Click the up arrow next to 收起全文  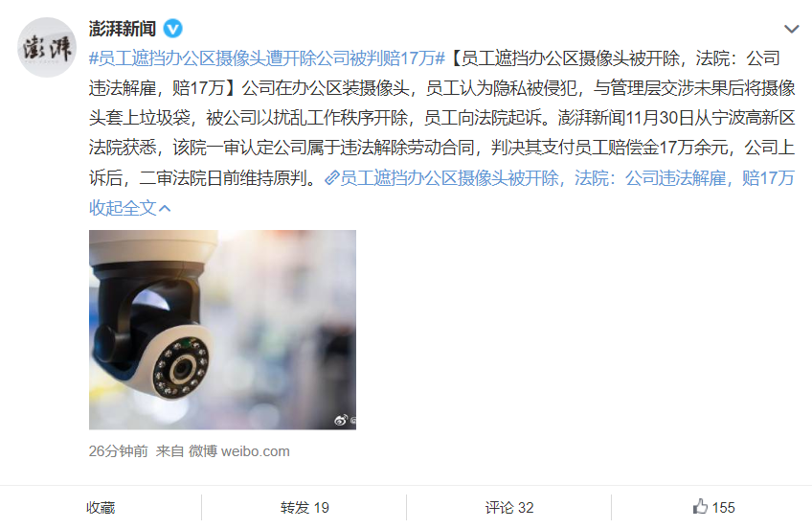coord(165,208)
